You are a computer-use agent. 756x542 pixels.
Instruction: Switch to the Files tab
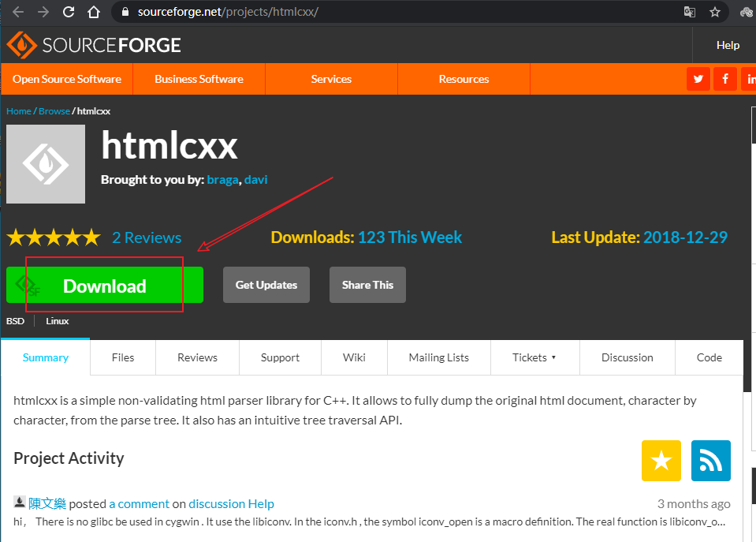click(122, 357)
